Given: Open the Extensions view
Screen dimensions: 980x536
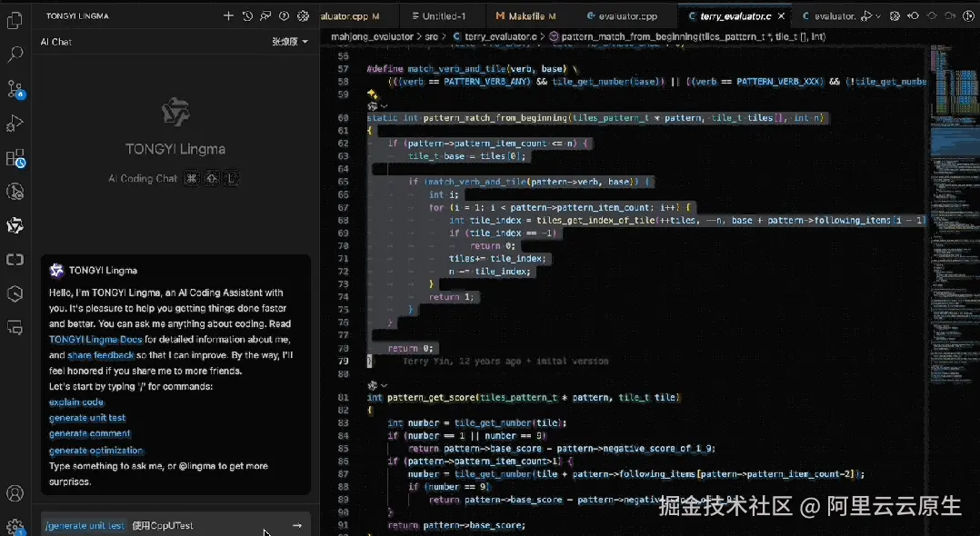Looking at the screenshot, I should pos(15,157).
